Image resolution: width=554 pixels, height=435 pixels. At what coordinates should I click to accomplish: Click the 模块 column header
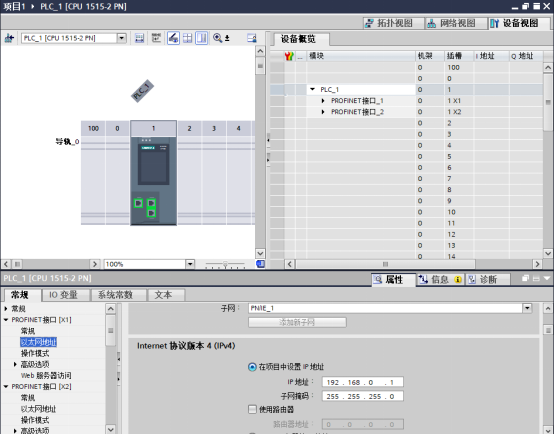(361, 56)
